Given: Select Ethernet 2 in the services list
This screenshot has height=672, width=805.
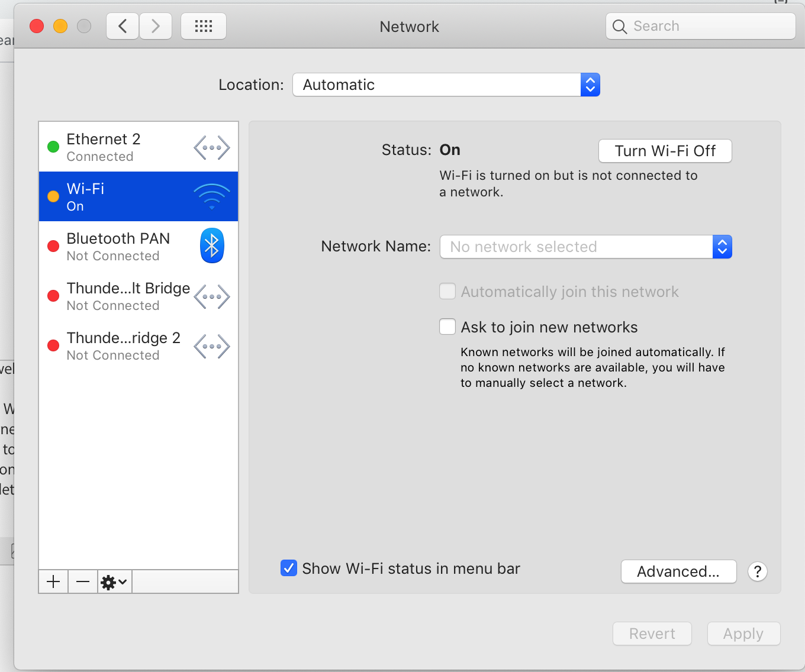Looking at the screenshot, I should [x=139, y=147].
